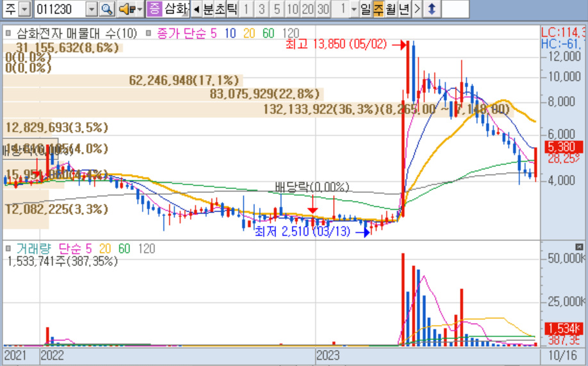The image size is (588, 366).
Task: Click the 종가 단순 moving average label
Action: click(181, 33)
